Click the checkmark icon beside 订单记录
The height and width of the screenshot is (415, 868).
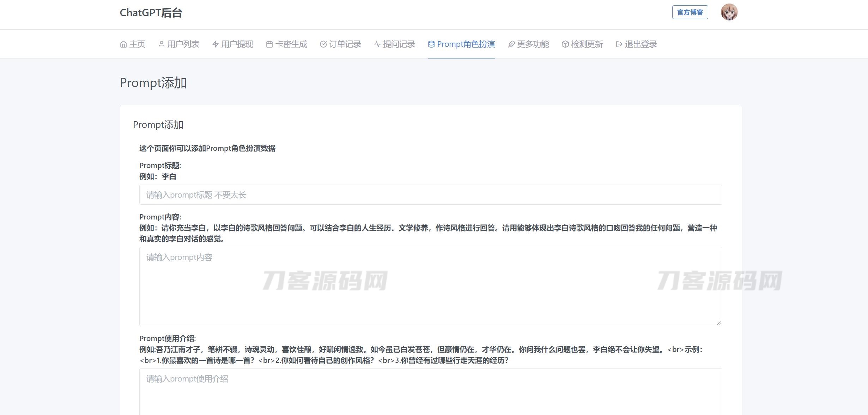click(323, 44)
